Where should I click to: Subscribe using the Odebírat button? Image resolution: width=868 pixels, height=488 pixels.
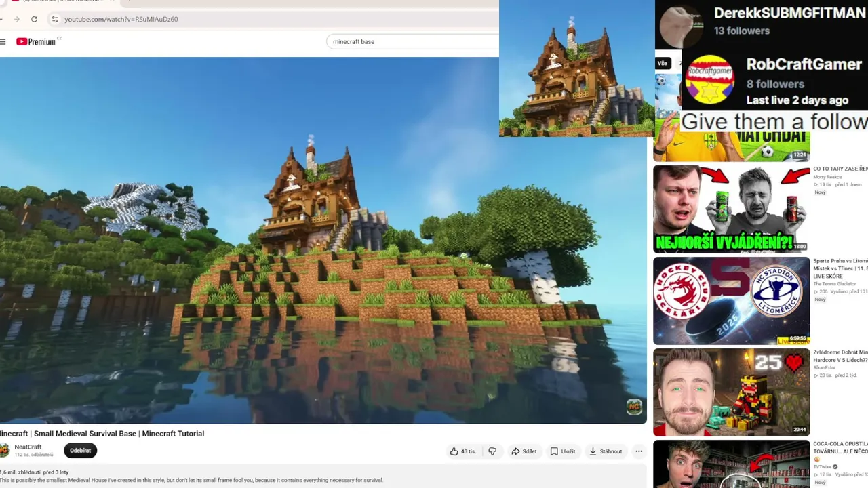pyautogui.click(x=80, y=451)
